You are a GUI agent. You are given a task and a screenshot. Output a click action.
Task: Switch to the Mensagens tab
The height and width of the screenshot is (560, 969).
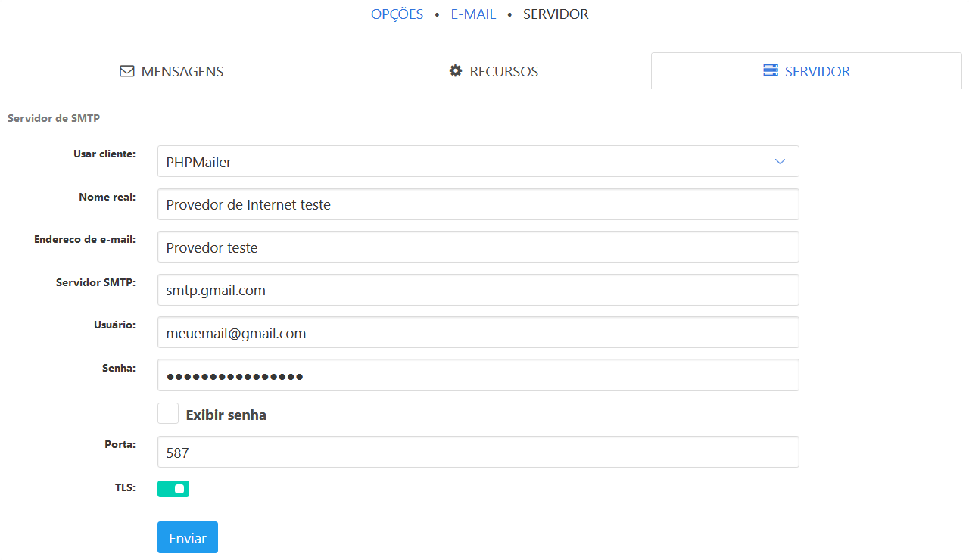pos(172,72)
